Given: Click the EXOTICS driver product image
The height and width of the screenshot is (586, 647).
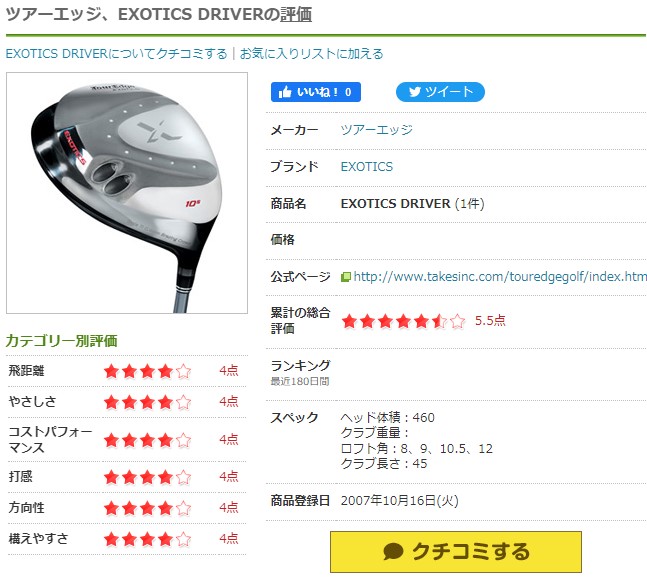Looking at the screenshot, I should pyautogui.click(x=127, y=193).
